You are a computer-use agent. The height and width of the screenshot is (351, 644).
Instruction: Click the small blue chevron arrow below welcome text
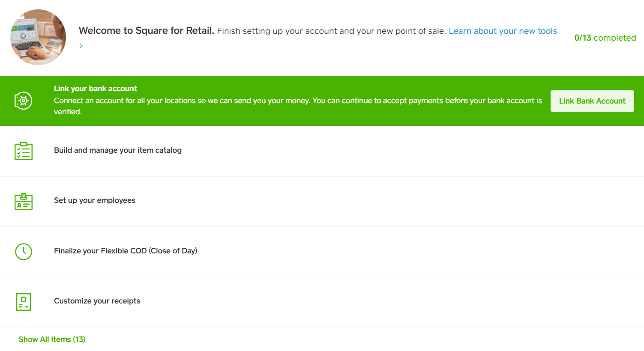(81, 46)
